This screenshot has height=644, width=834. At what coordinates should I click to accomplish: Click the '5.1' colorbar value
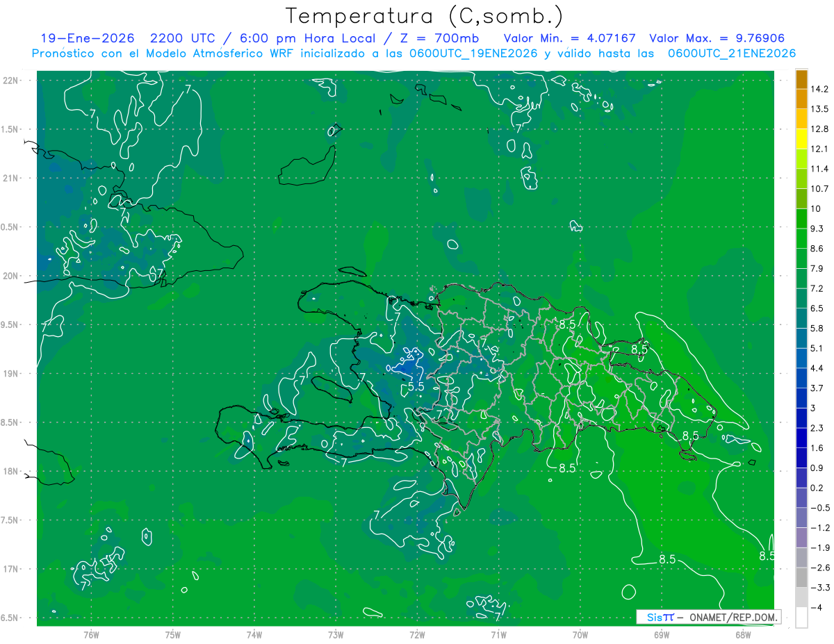pyautogui.click(x=817, y=349)
